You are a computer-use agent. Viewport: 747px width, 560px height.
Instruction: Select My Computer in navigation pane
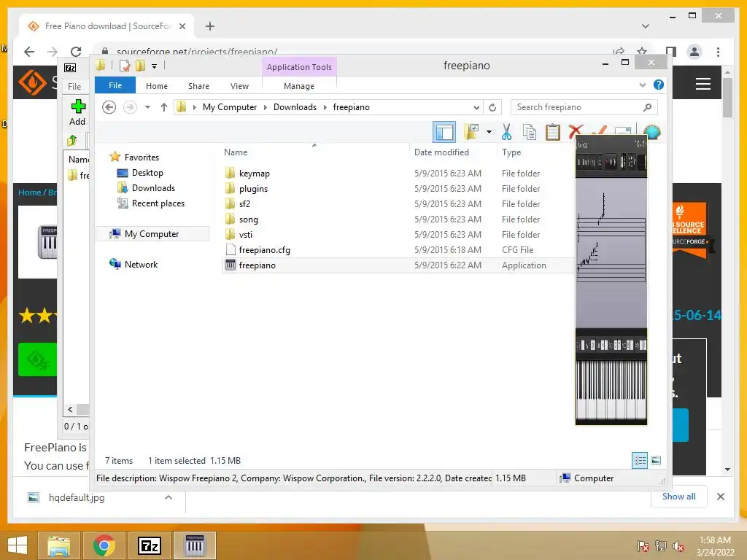(152, 234)
